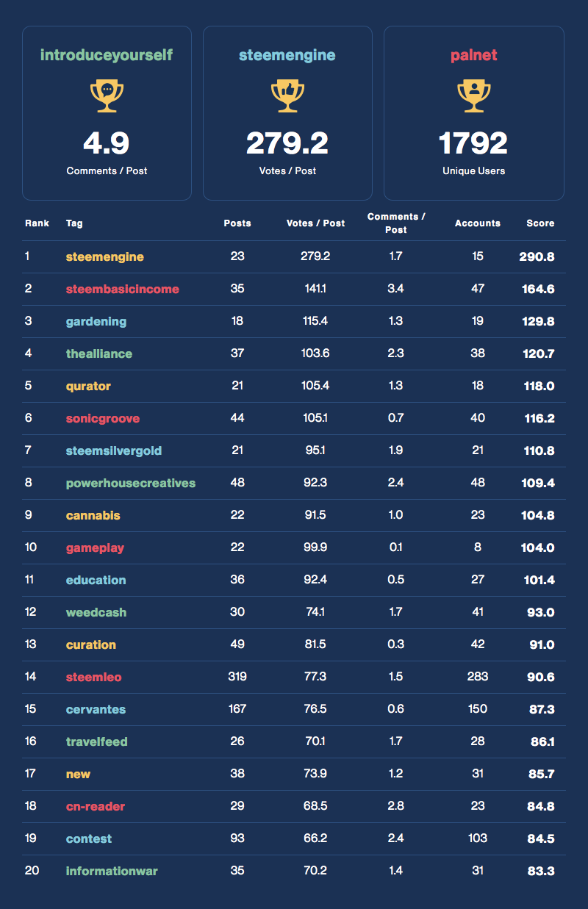Open the cannabis tag
Viewport: 588px width, 909px height.
pyautogui.click(x=93, y=515)
